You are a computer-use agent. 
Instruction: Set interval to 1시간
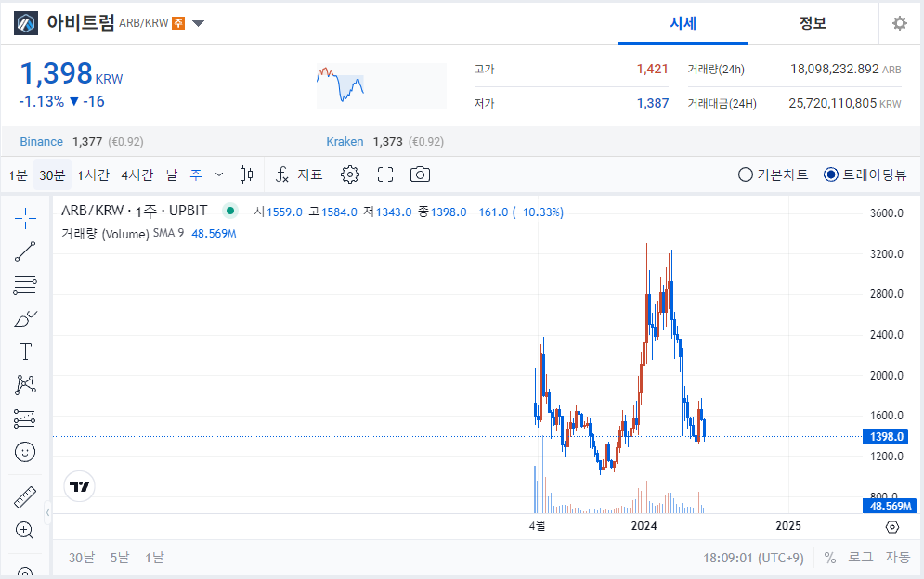click(x=93, y=175)
